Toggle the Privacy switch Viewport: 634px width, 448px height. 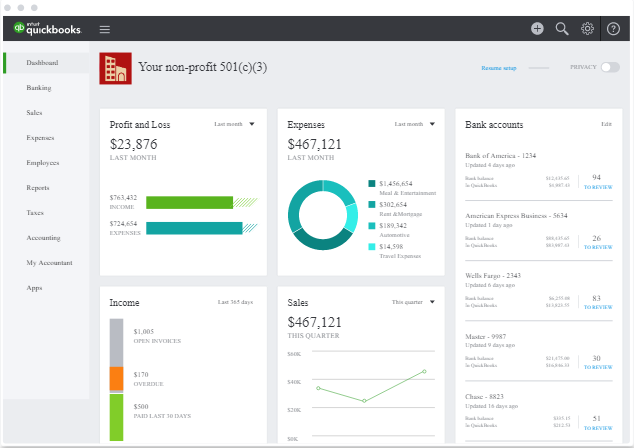click(x=610, y=67)
